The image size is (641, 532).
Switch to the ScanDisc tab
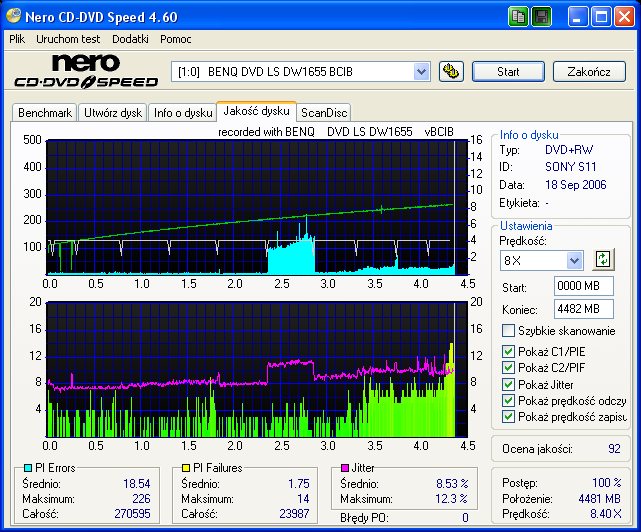coord(324,112)
